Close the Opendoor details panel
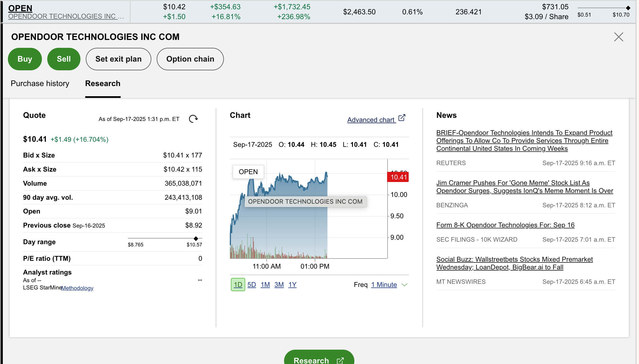The height and width of the screenshot is (364, 639). click(x=618, y=37)
